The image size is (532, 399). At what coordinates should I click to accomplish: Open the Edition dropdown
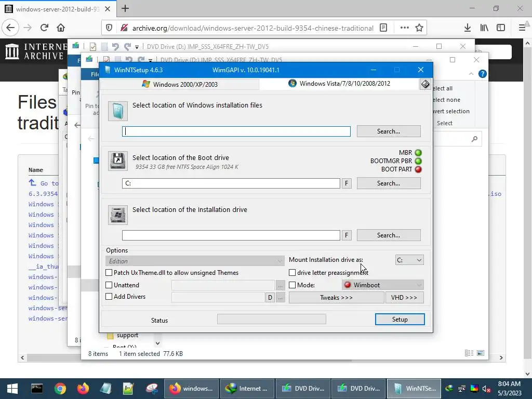[x=195, y=261]
